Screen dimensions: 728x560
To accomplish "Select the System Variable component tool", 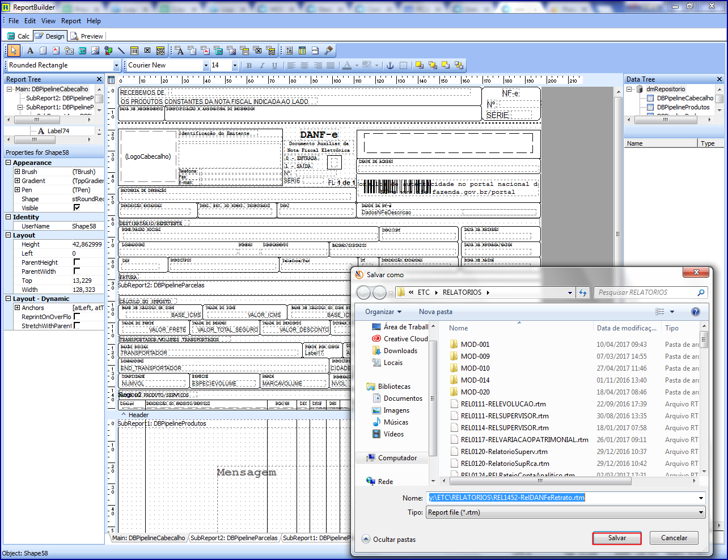I will pos(69,50).
